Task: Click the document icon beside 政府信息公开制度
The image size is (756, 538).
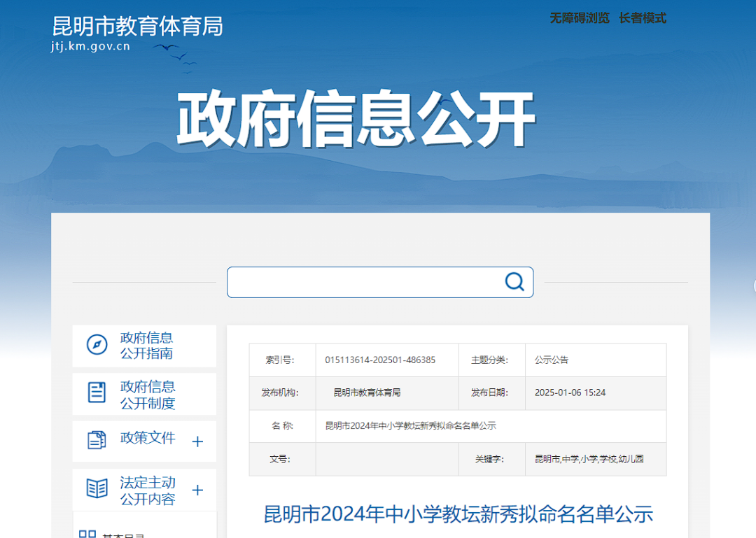Action: point(97,392)
